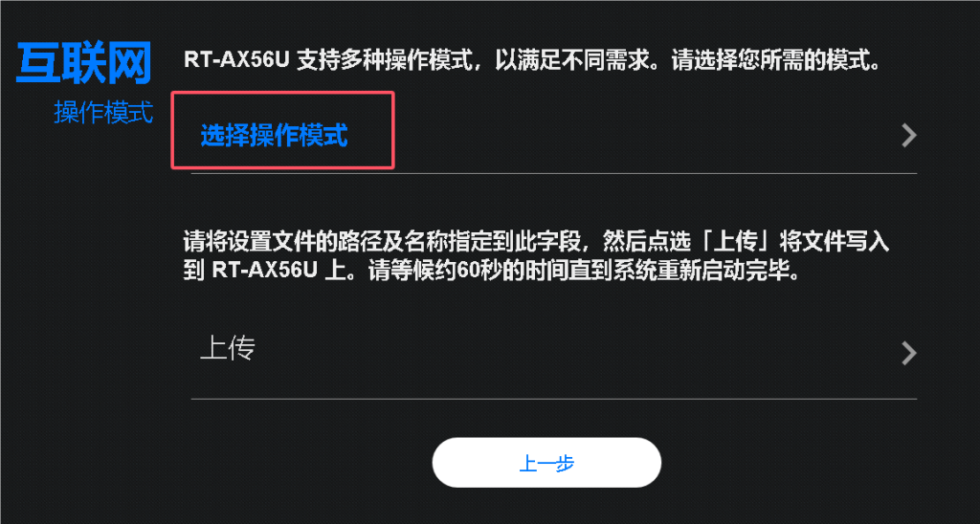Click the arrow icon beside 选择操作模式
Image resolution: width=980 pixels, height=524 pixels.
click(909, 136)
